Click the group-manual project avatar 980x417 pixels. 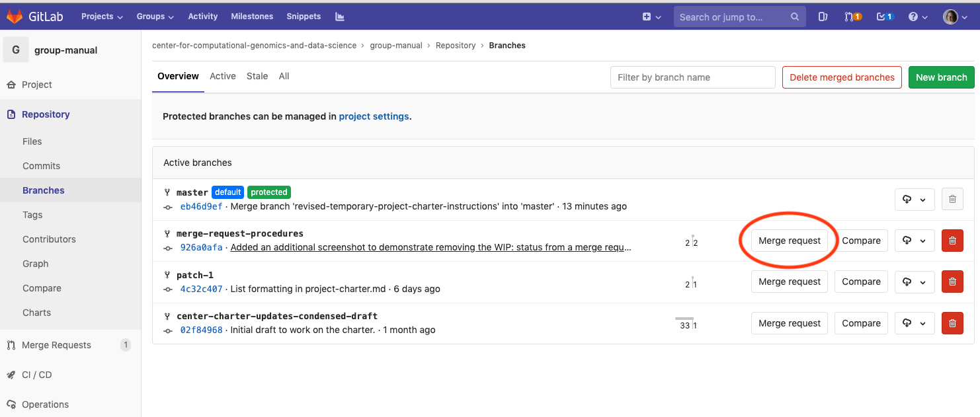[x=16, y=50]
